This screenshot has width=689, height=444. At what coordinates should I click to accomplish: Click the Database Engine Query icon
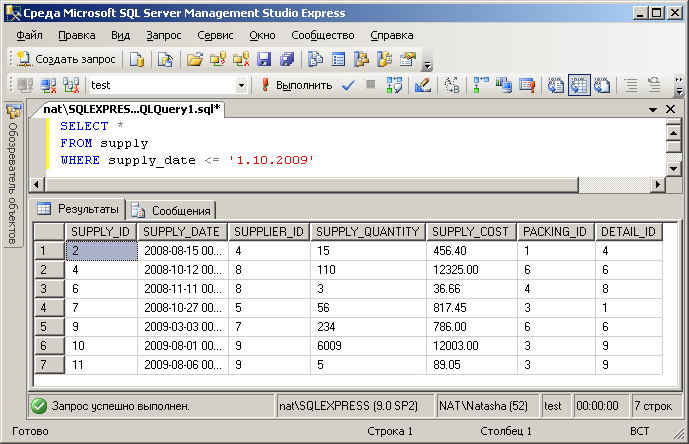click(137, 59)
